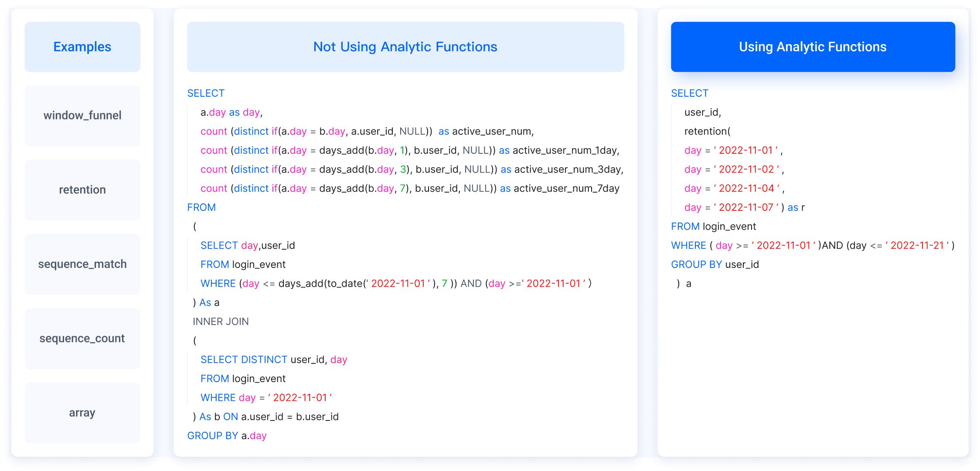The width and height of the screenshot is (980, 471).
Task: Click the day = '2022-11-04' line
Action: (x=734, y=189)
